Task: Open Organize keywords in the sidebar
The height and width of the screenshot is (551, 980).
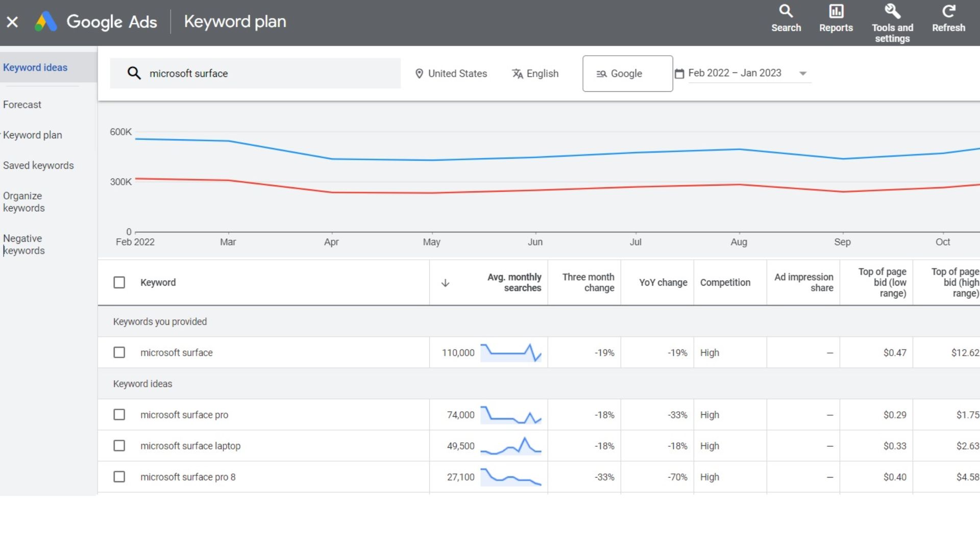Action: [23, 202]
